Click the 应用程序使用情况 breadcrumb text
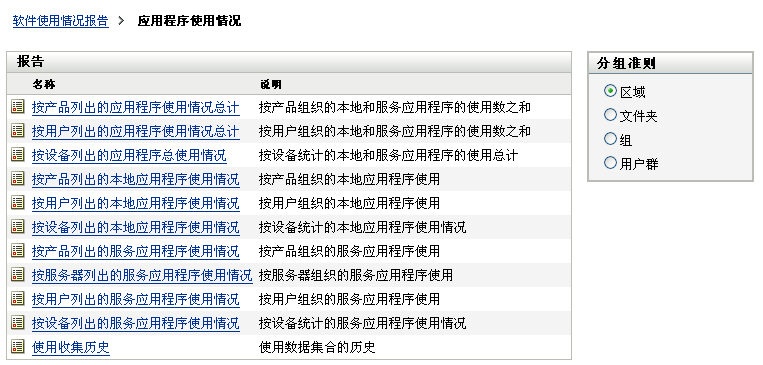 click(189, 21)
